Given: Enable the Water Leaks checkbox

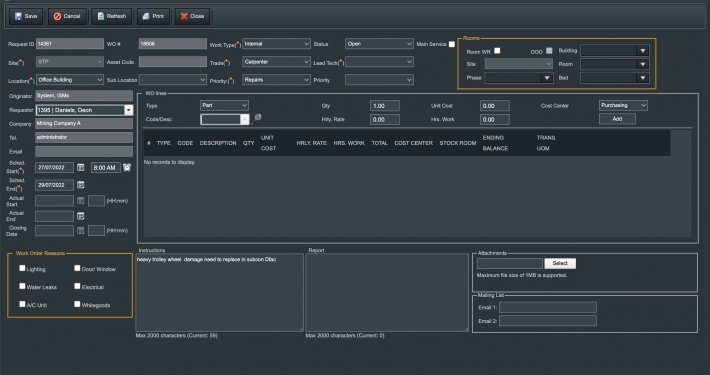Looking at the screenshot, I should (x=22, y=286).
